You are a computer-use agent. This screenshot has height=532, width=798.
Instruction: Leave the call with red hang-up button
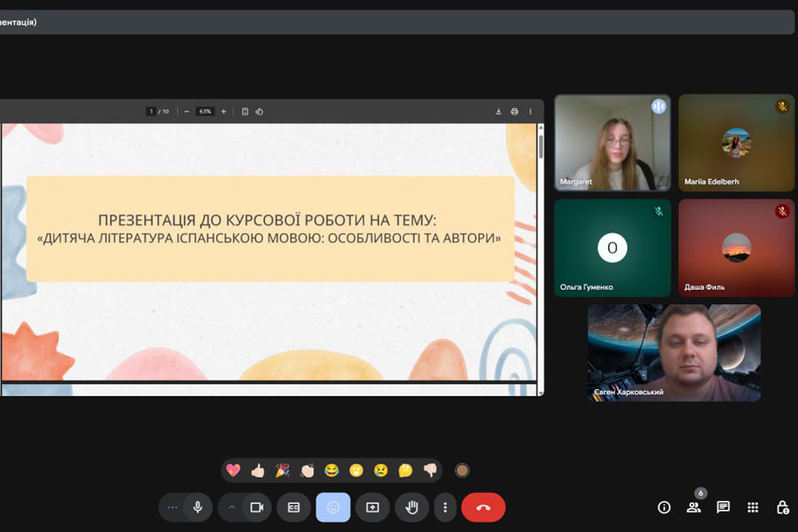[483, 507]
